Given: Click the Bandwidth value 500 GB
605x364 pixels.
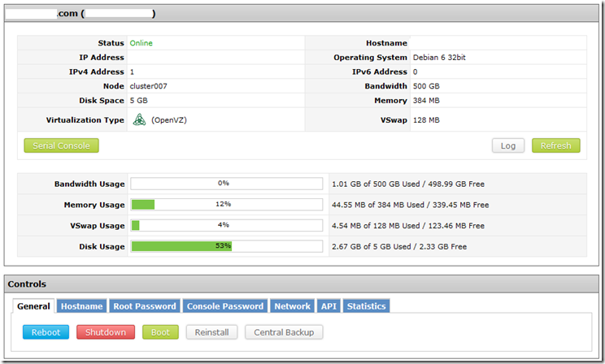Looking at the screenshot, I should pos(426,86).
